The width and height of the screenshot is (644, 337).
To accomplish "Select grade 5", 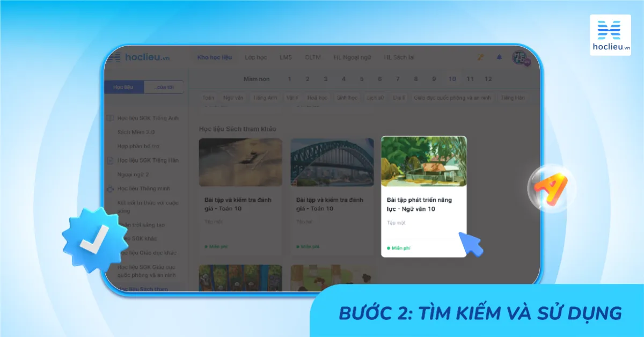I will 362,79.
